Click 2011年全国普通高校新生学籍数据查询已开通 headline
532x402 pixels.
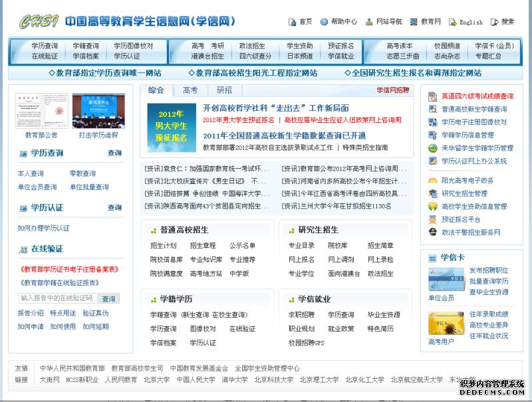click(x=285, y=136)
